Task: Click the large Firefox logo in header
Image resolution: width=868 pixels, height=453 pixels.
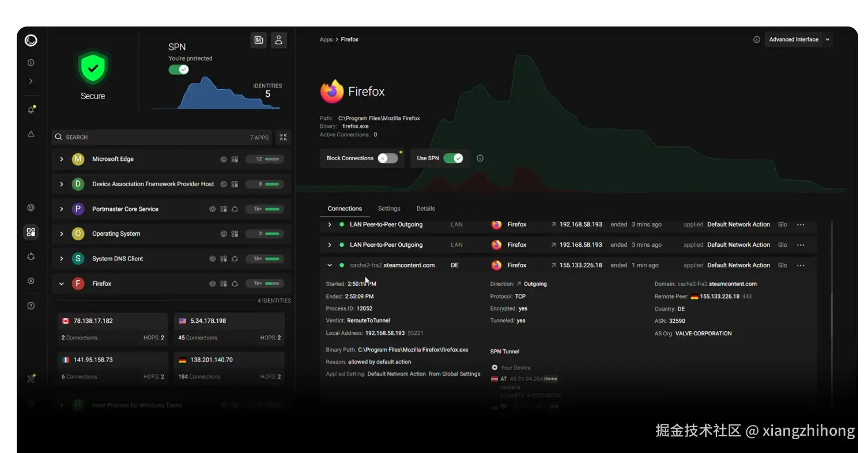Action: point(332,92)
